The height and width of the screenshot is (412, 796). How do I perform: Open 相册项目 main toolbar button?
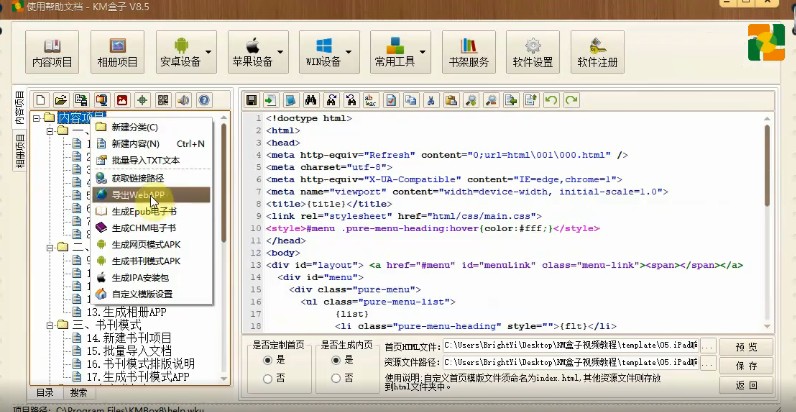pyautogui.click(x=117, y=52)
